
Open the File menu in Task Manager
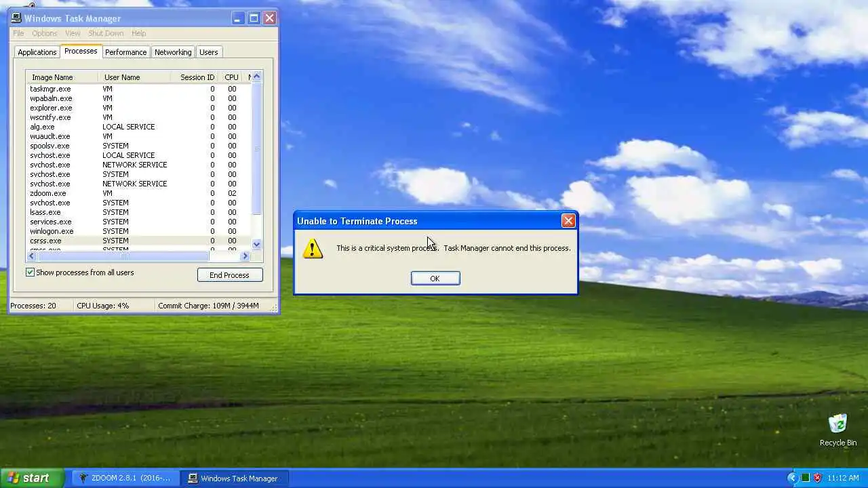18,33
